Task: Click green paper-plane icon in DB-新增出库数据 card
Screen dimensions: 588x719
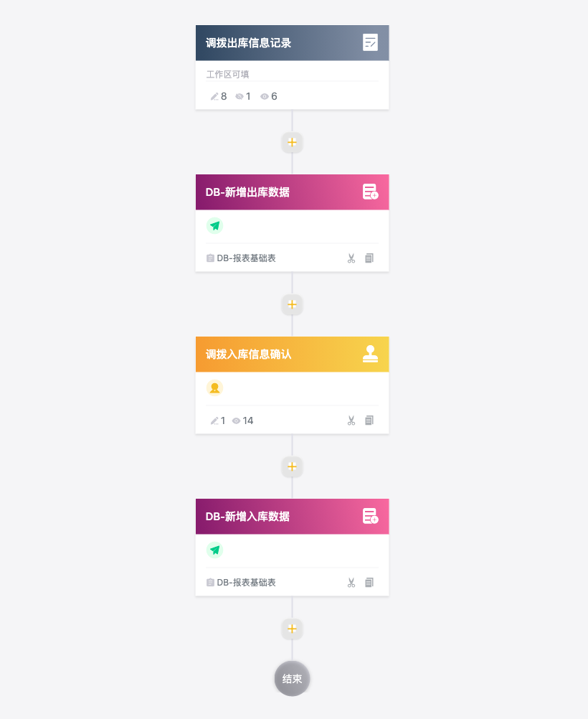Action: 214,225
